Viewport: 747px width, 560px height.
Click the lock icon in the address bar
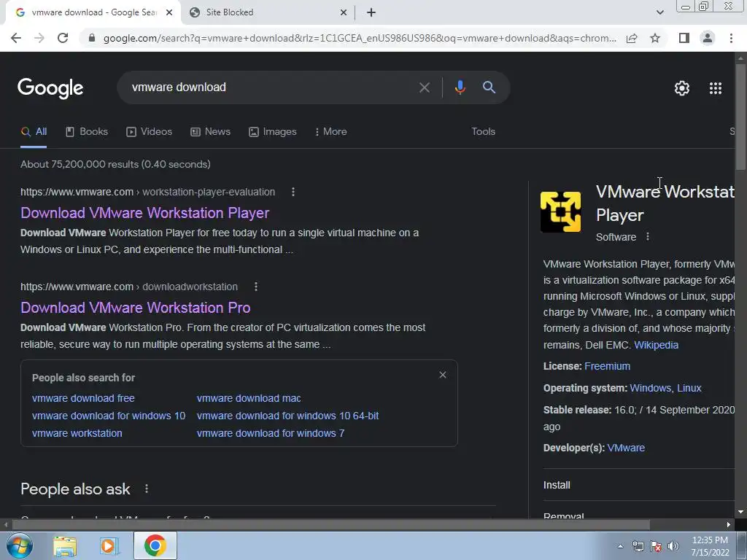coord(92,38)
